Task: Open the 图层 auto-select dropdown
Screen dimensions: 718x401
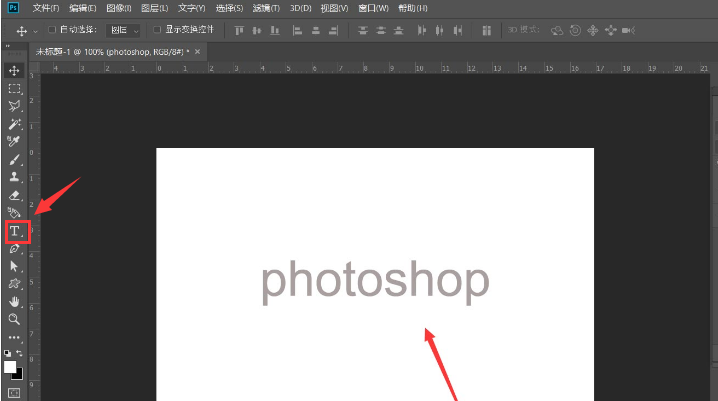Action: click(x=123, y=30)
